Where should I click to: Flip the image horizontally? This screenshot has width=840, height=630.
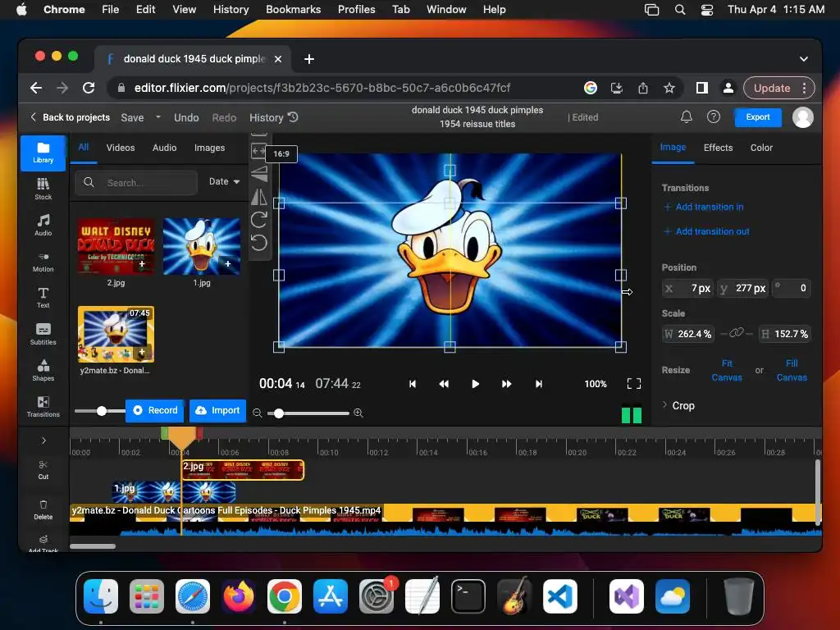click(x=258, y=197)
